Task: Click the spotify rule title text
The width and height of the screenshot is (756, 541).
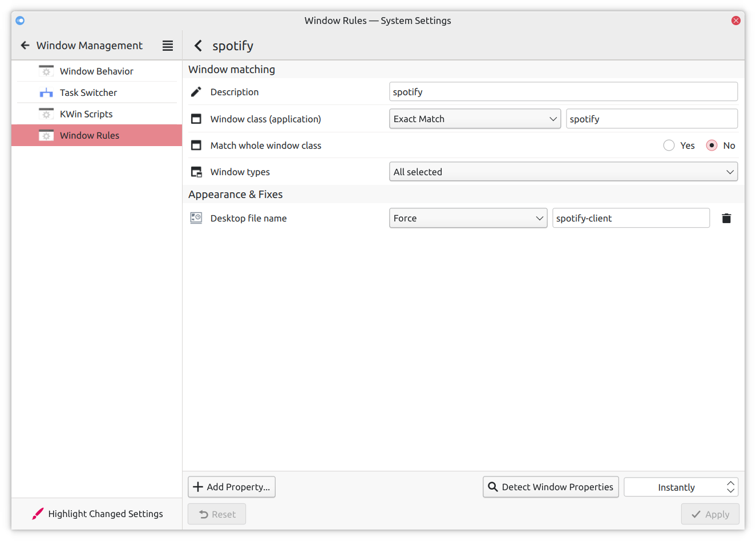Action: click(x=233, y=46)
